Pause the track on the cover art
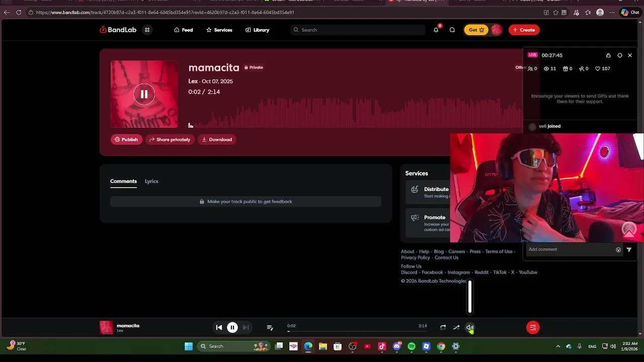 coord(144,94)
